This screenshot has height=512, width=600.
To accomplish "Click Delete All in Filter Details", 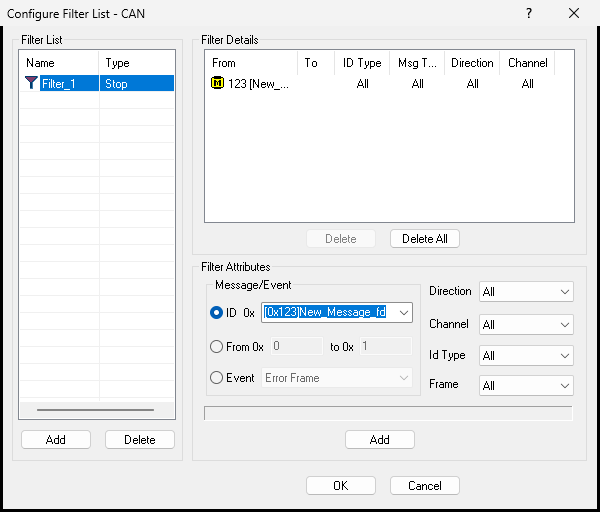I will 425,239.
